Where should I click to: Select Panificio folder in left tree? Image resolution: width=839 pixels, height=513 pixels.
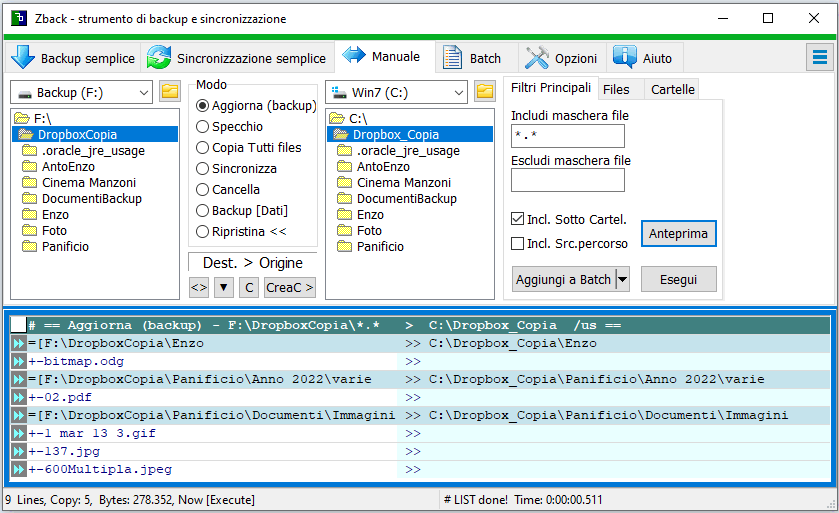65,247
